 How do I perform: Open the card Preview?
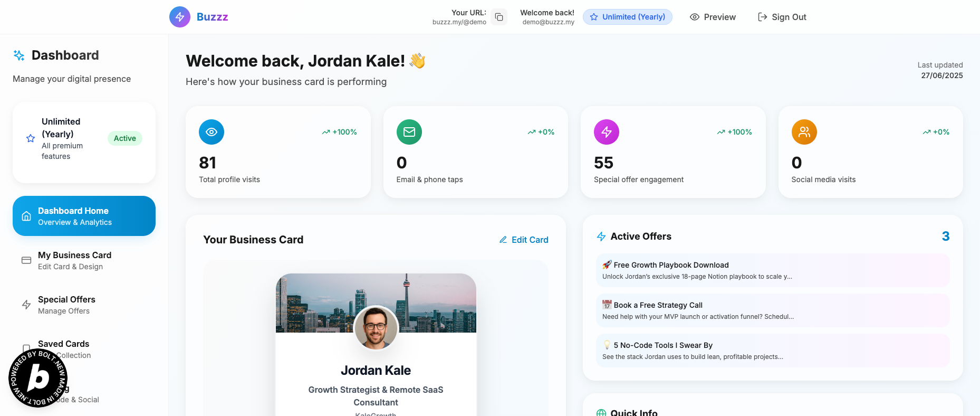pyautogui.click(x=713, y=17)
